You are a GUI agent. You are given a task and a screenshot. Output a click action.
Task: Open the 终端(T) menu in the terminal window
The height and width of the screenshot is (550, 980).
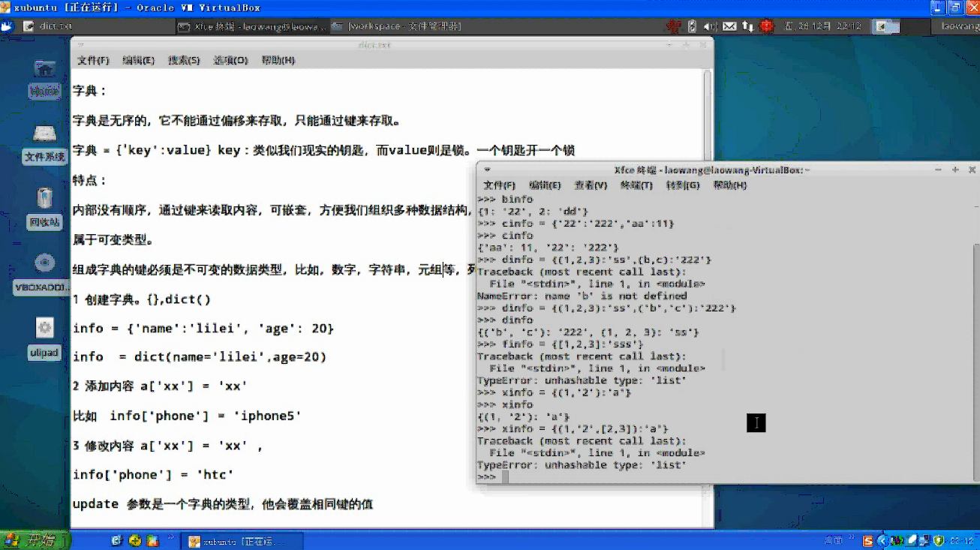pyautogui.click(x=636, y=185)
